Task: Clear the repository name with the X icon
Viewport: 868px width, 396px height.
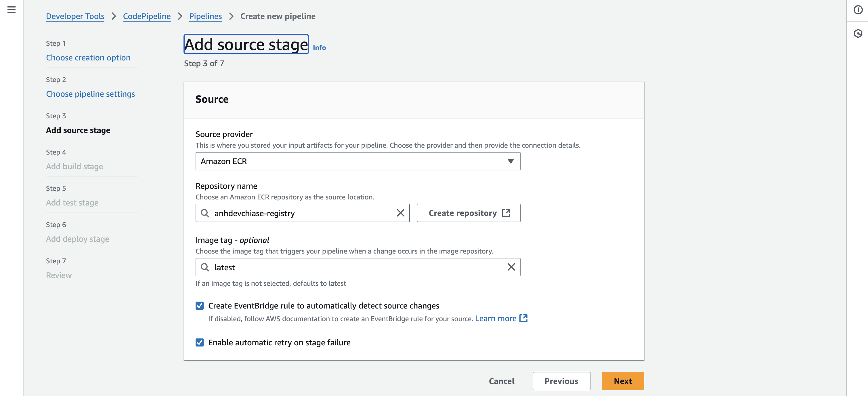Action: point(400,213)
